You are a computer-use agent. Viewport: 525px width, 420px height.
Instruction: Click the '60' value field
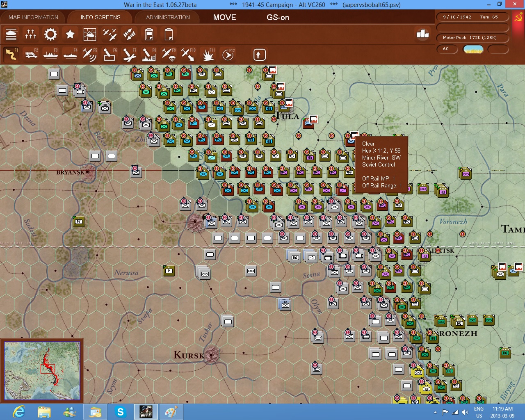pos(448,49)
